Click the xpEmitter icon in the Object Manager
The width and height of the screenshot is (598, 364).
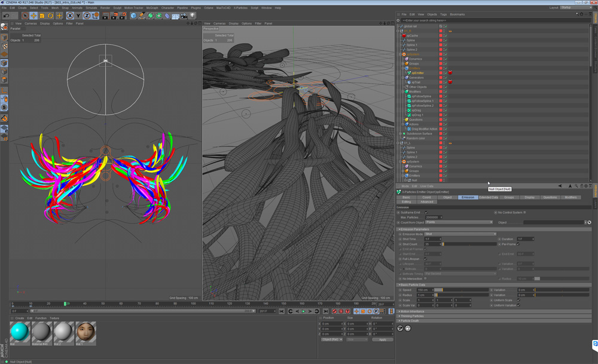409,73
